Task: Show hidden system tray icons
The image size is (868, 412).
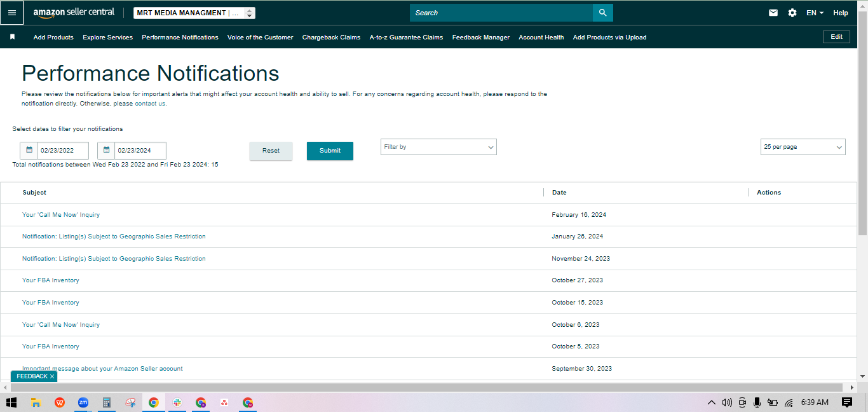Action: pos(712,402)
